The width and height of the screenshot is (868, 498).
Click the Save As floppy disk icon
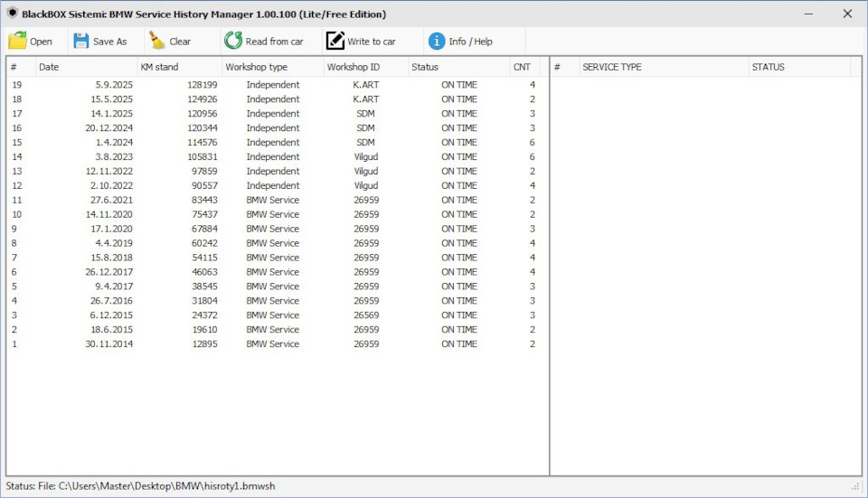[x=80, y=41]
